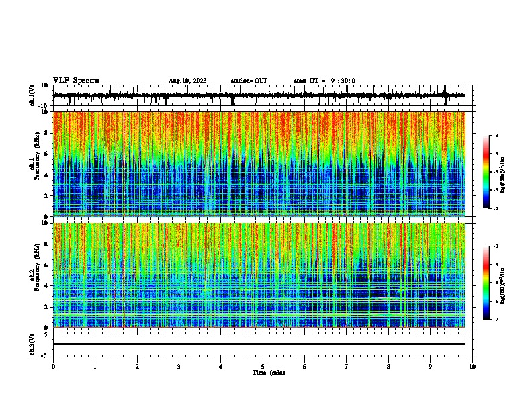The image size is (532, 411).
Task: Click the ch.3 flat voltage trace panel
Action: coord(264,345)
